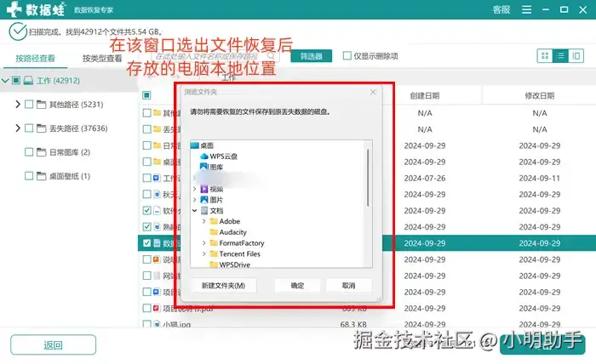The height and width of the screenshot is (364, 596).
Task: Toggle checkbox for 工作 (42912) drive
Action: (x=16, y=80)
